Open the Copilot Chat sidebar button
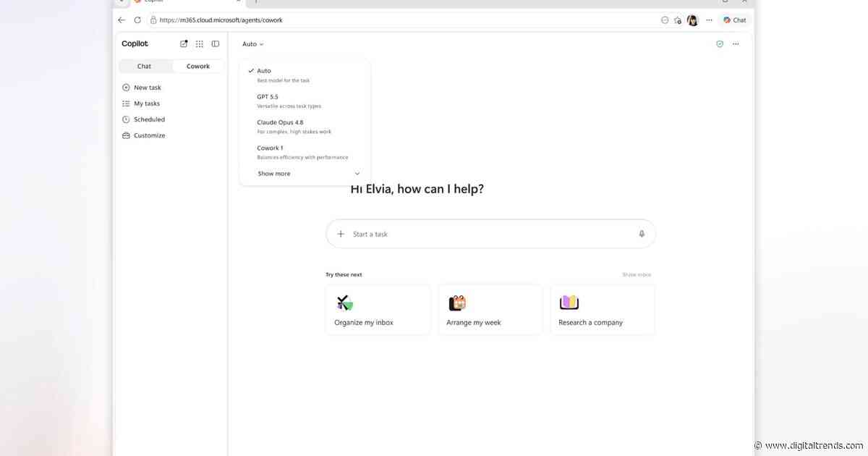 735,20
